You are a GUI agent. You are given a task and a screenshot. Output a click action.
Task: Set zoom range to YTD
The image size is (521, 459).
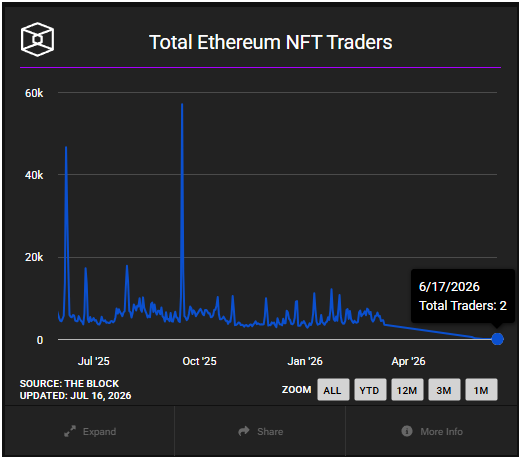click(370, 390)
